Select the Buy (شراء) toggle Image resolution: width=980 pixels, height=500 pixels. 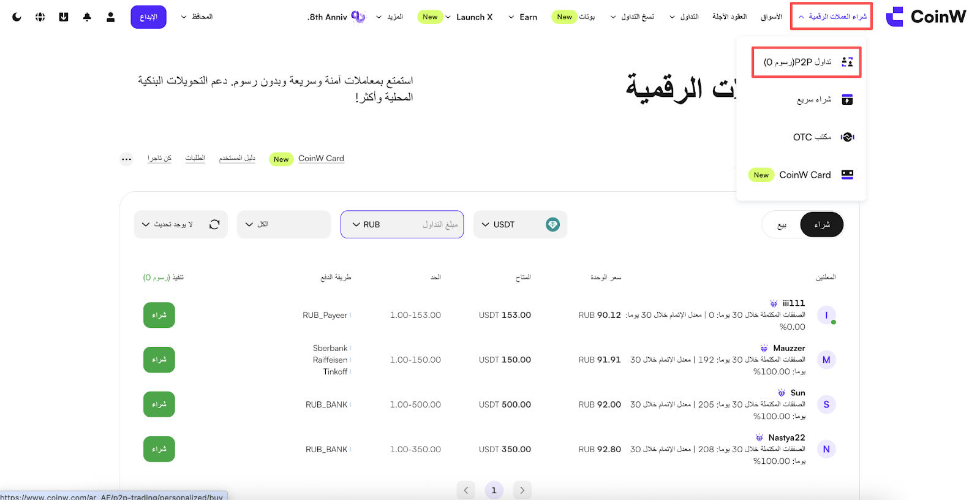coord(822,225)
